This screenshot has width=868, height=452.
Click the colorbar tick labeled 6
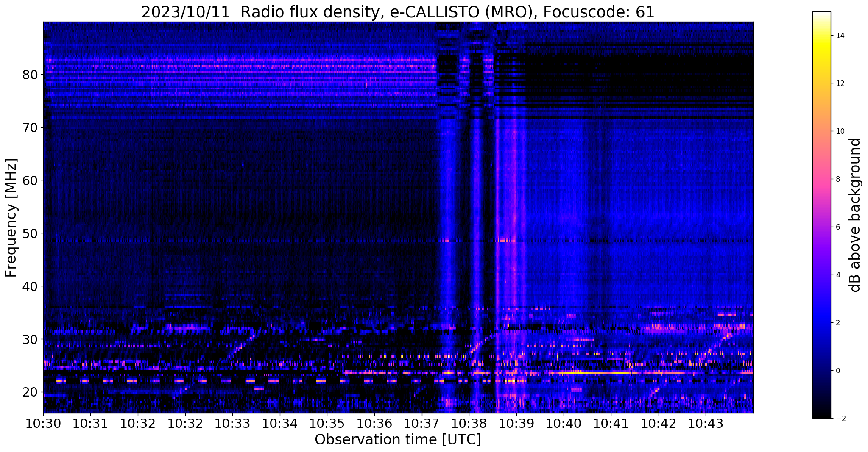837,227
